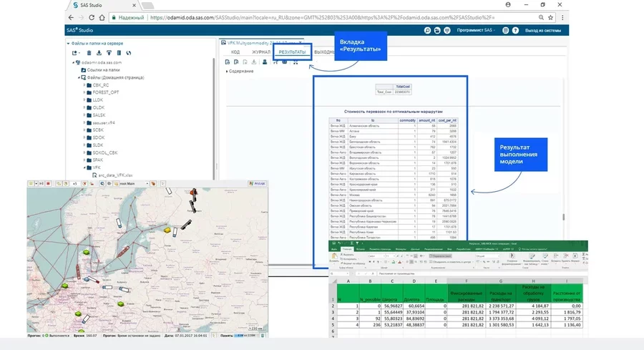Click the trash icon in AnyLogic status bar
The width and height of the screenshot is (644, 350).
pos(263,336)
